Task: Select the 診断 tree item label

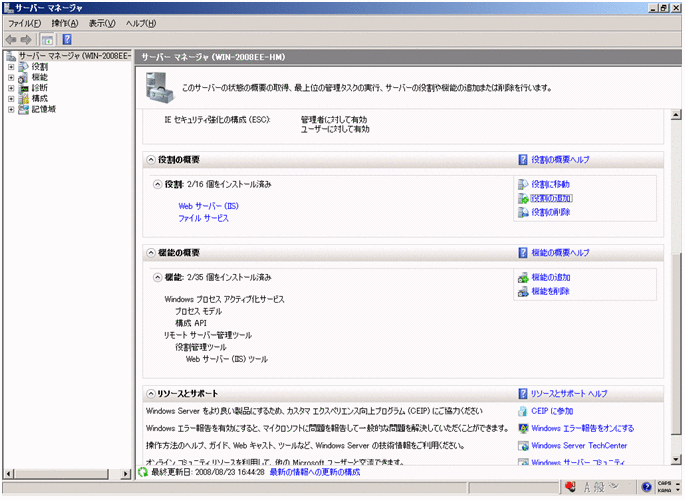Action: click(40, 88)
